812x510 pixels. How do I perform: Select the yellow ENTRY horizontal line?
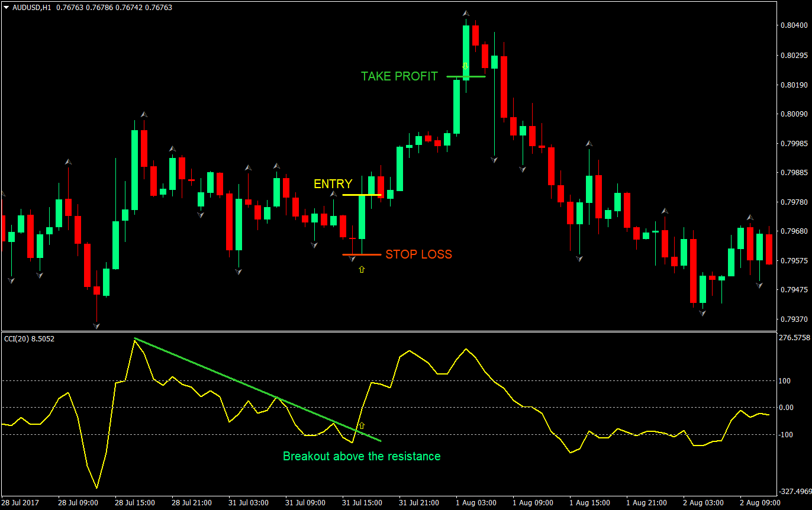click(362, 195)
